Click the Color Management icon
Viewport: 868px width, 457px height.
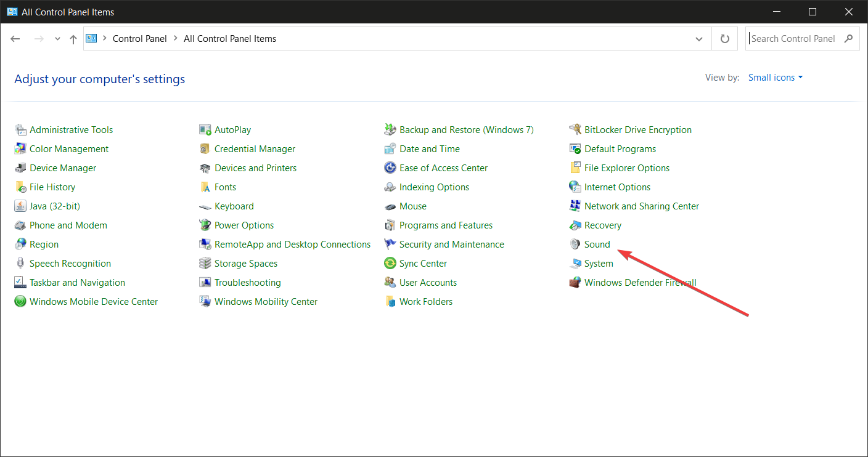(20, 149)
